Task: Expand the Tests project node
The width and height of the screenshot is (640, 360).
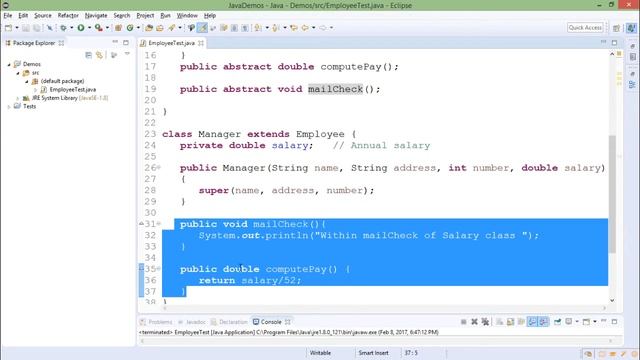Action: 9,107
